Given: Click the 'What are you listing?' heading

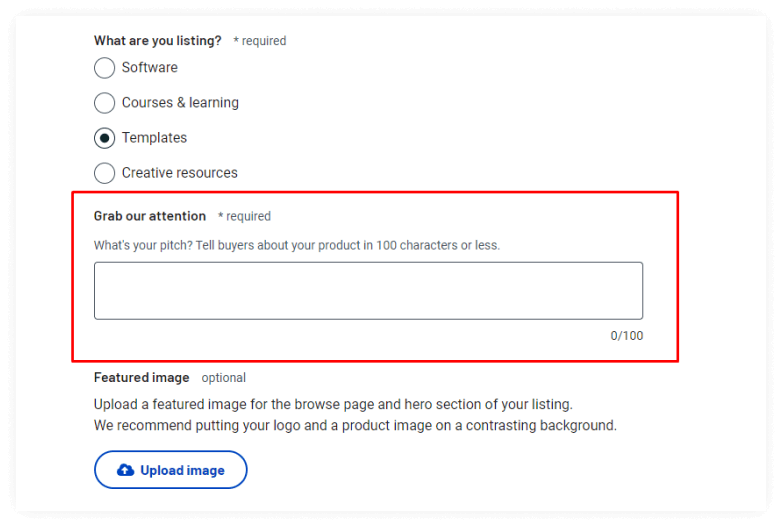Looking at the screenshot, I should coord(158,41).
